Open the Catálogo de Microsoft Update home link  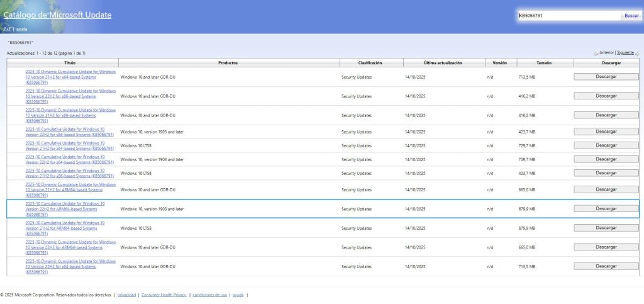click(x=57, y=14)
